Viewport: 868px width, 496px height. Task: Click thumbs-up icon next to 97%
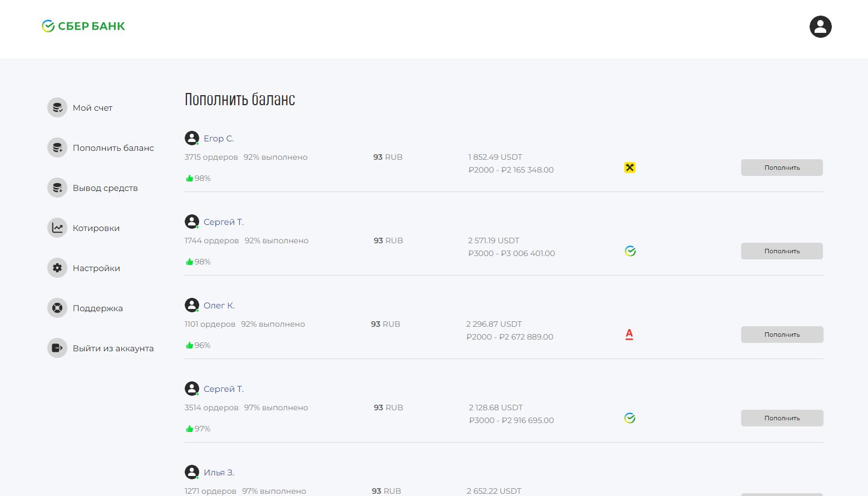pos(190,429)
